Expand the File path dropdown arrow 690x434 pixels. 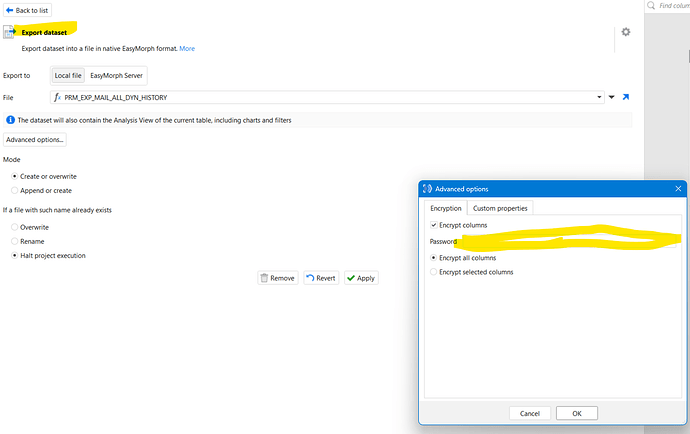pyautogui.click(x=611, y=97)
